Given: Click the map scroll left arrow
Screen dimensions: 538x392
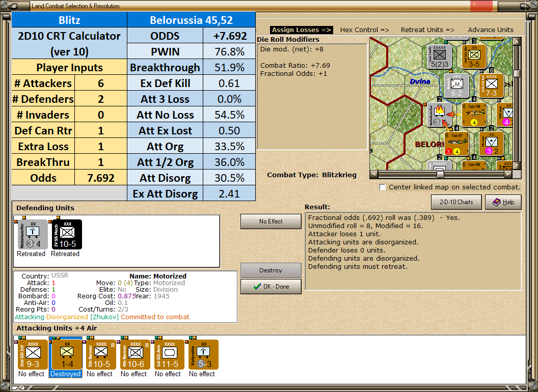Looking at the screenshot, I should pyautogui.click(x=373, y=174).
